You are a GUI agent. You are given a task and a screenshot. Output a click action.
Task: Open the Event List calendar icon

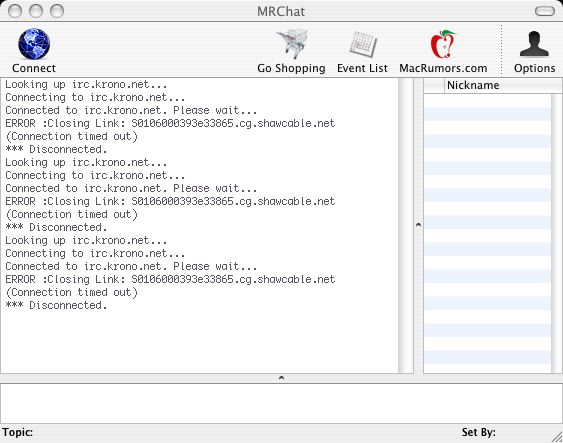pos(363,45)
